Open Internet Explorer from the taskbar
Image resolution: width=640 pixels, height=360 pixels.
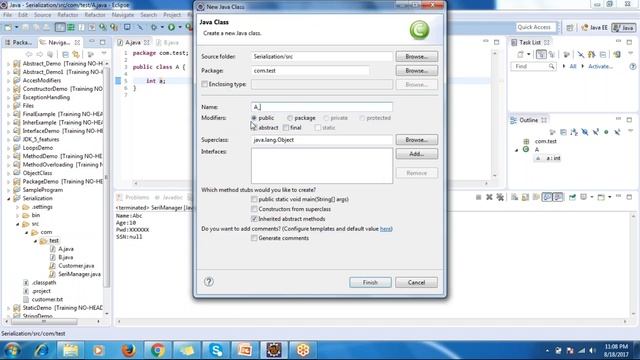(42, 350)
